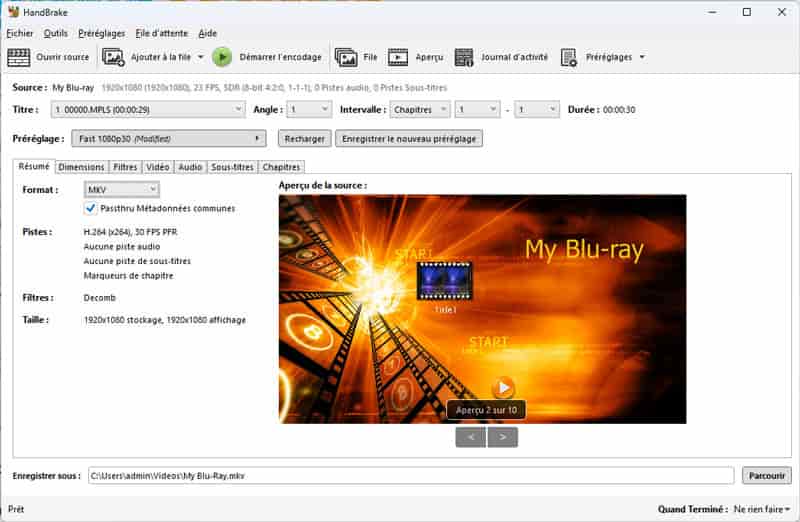Toggle Passthru Métadonnées communes checkbox

(x=90, y=208)
